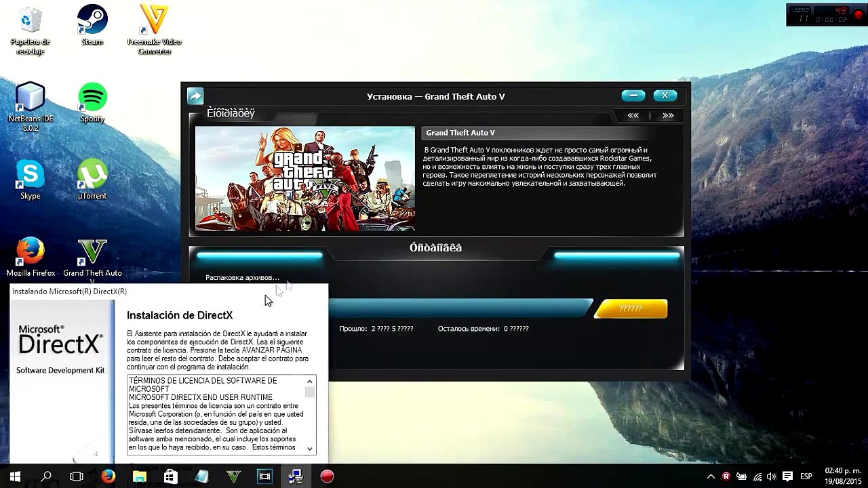
Task: Open NetBeans IDE 8.0.2 desktop shortcut
Action: point(31,107)
